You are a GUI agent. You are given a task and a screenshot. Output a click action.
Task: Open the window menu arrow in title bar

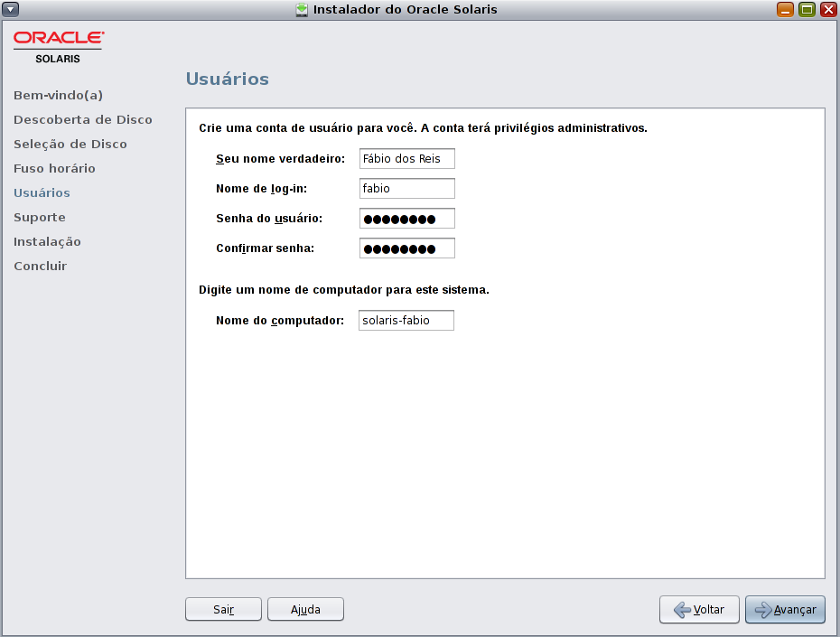10,9
